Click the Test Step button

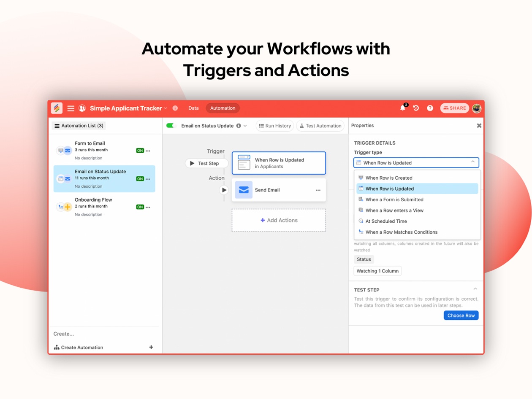[207, 163]
